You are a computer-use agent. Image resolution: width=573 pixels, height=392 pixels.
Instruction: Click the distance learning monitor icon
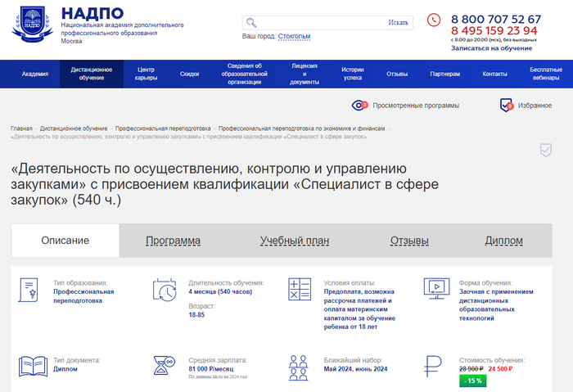pyautogui.click(x=435, y=289)
